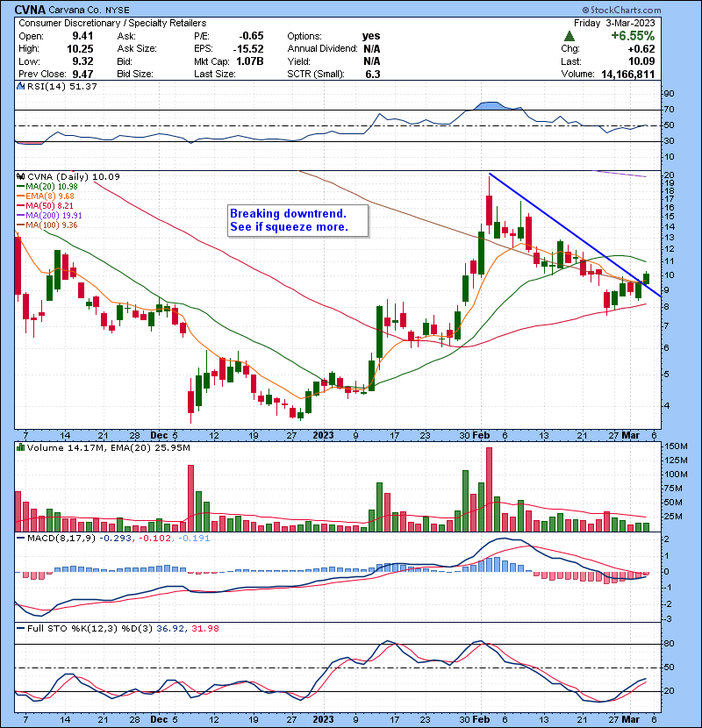702x728 pixels.
Task: Click the Dec label on price date axis
Action: [x=159, y=436]
